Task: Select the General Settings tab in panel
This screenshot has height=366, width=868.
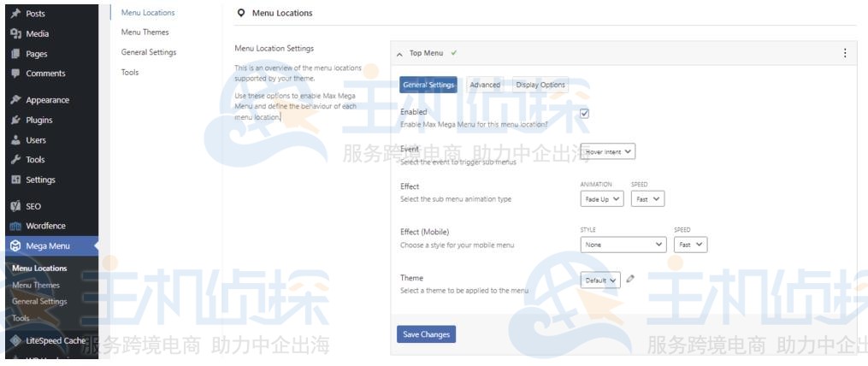Action: 428,85
